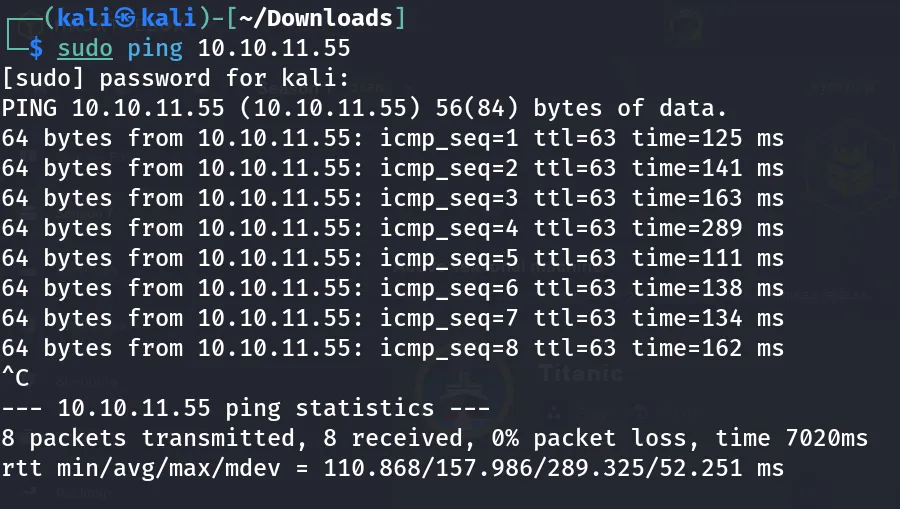Click the icmp_seq=5 reply text
Image resolution: width=900 pixels, height=509 pixels.
coord(449,258)
